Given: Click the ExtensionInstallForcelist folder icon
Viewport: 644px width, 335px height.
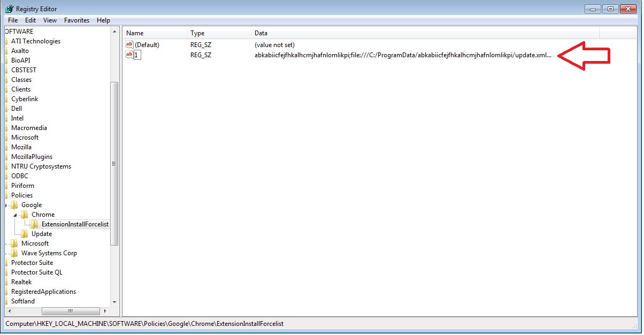Looking at the screenshot, I should [34, 224].
